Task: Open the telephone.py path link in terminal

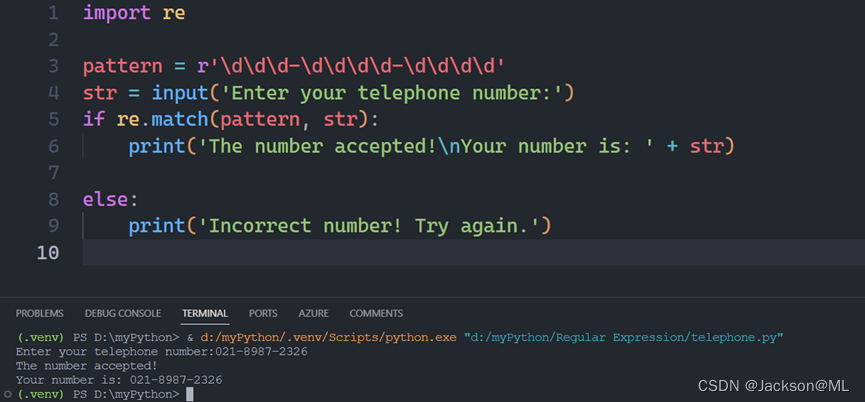Action: [621, 337]
